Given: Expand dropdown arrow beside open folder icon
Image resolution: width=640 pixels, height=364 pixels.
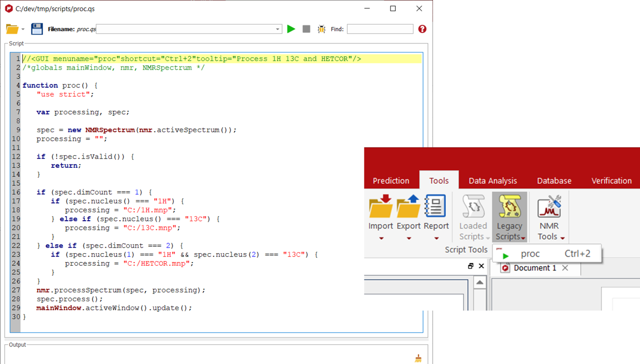Looking at the screenshot, I should [23, 29].
